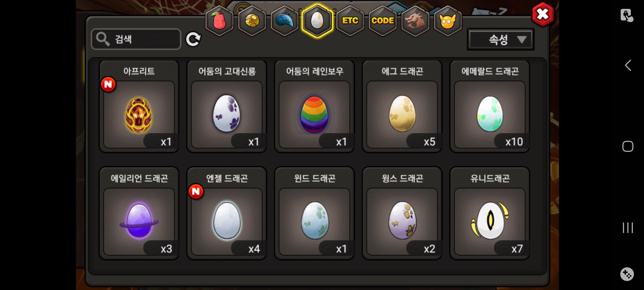Click the 검색 search field
644x290 pixels.
136,39
